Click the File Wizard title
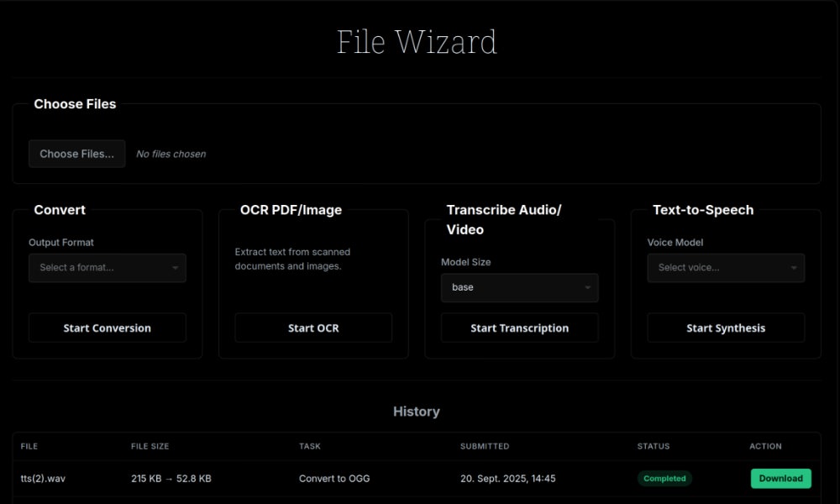Image resolution: width=840 pixels, height=504 pixels. [417, 41]
